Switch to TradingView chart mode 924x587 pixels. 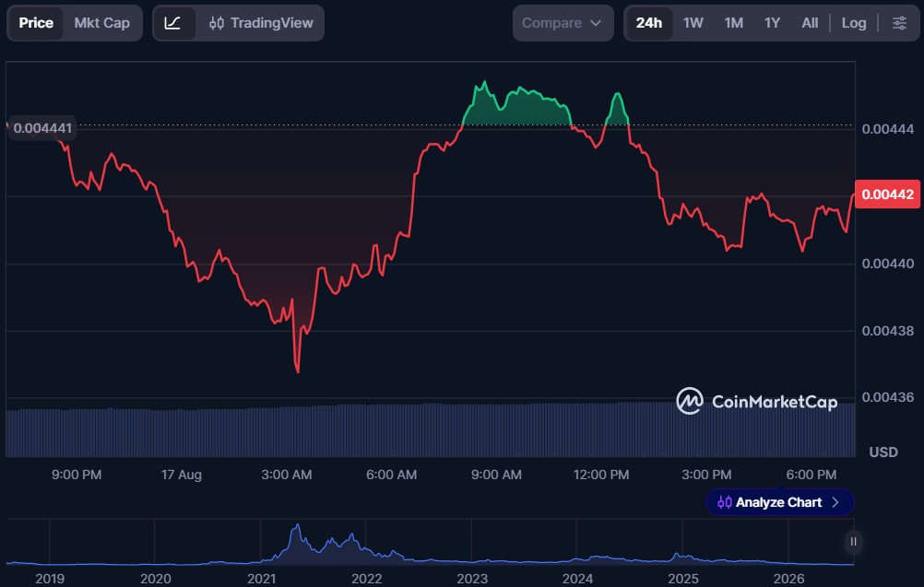[261, 23]
